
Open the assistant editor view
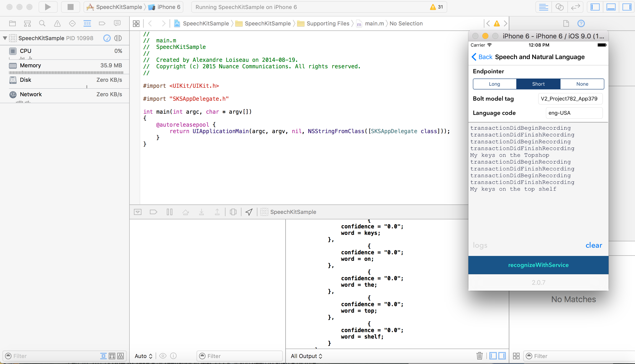[x=559, y=7]
